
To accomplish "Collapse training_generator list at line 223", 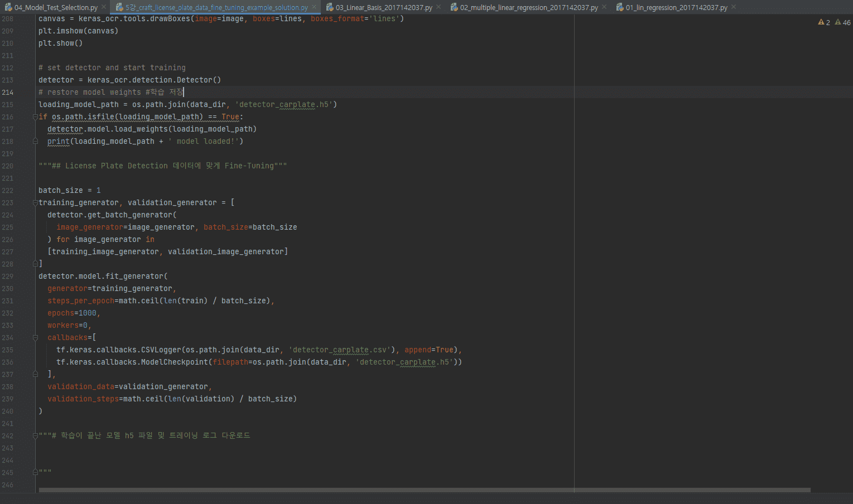I will [x=35, y=203].
